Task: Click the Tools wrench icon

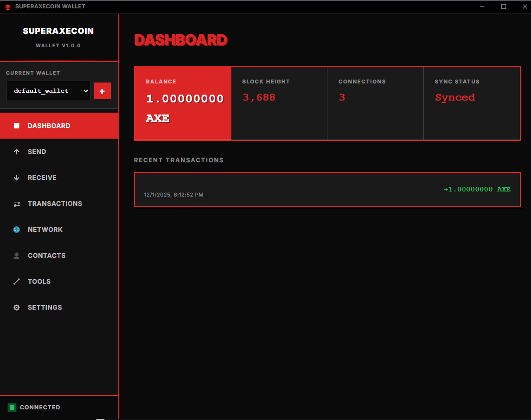Action: tap(17, 281)
